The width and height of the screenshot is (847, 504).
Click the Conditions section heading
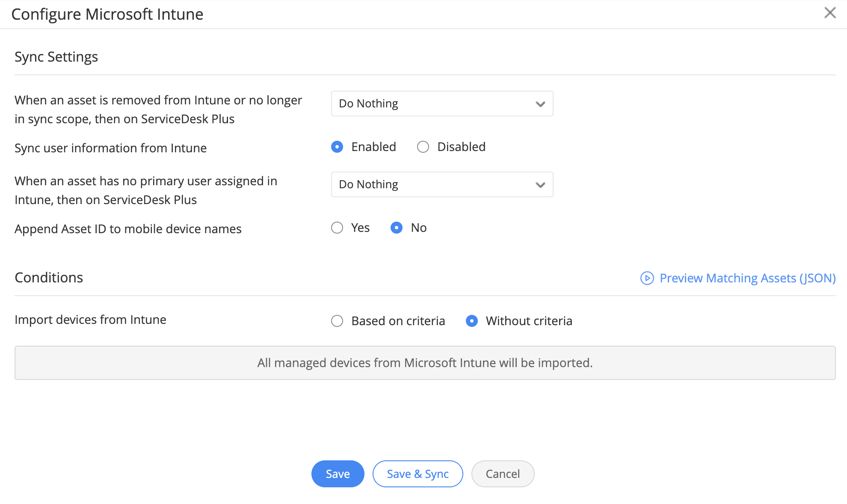(49, 278)
